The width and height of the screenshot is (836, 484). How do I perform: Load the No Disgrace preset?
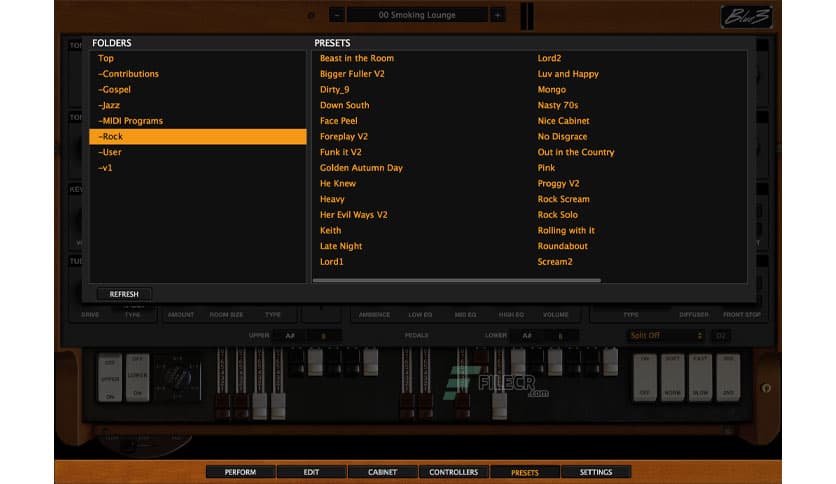[562, 136]
